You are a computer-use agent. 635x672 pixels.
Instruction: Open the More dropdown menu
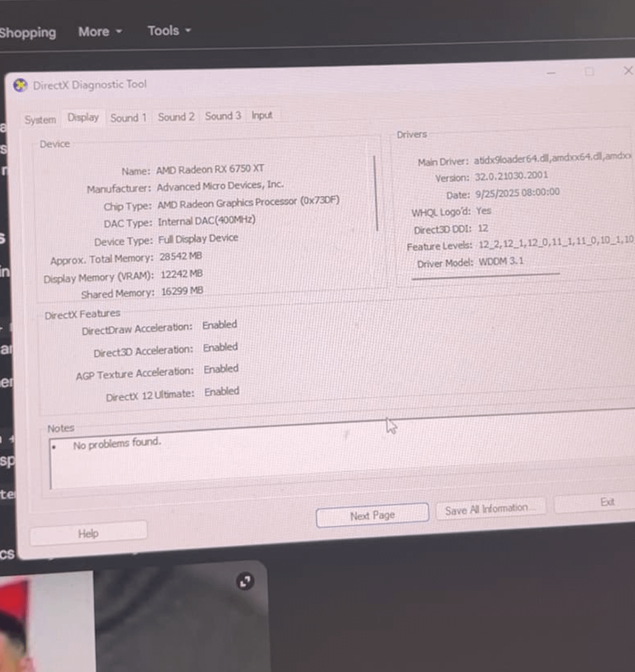click(101, 32)
